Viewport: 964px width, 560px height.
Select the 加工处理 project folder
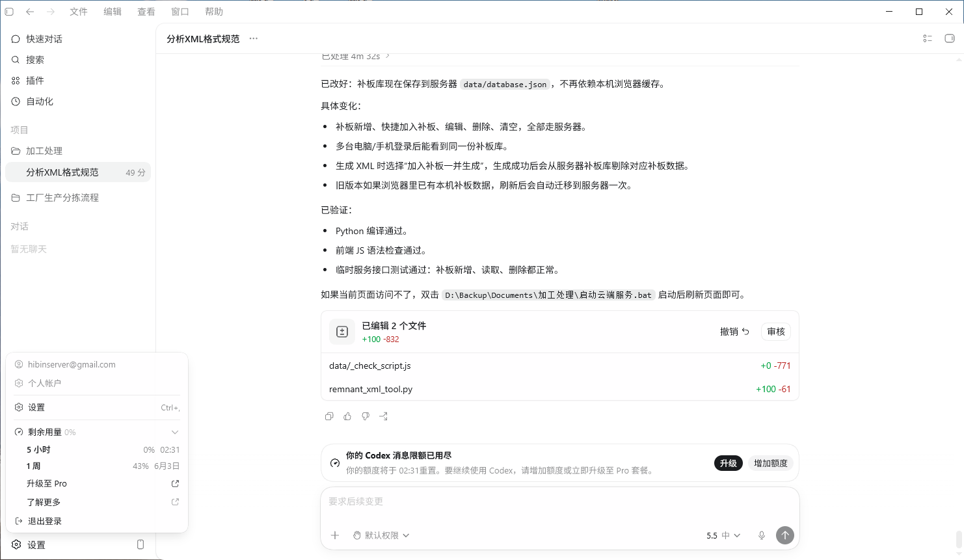[78, 151]
